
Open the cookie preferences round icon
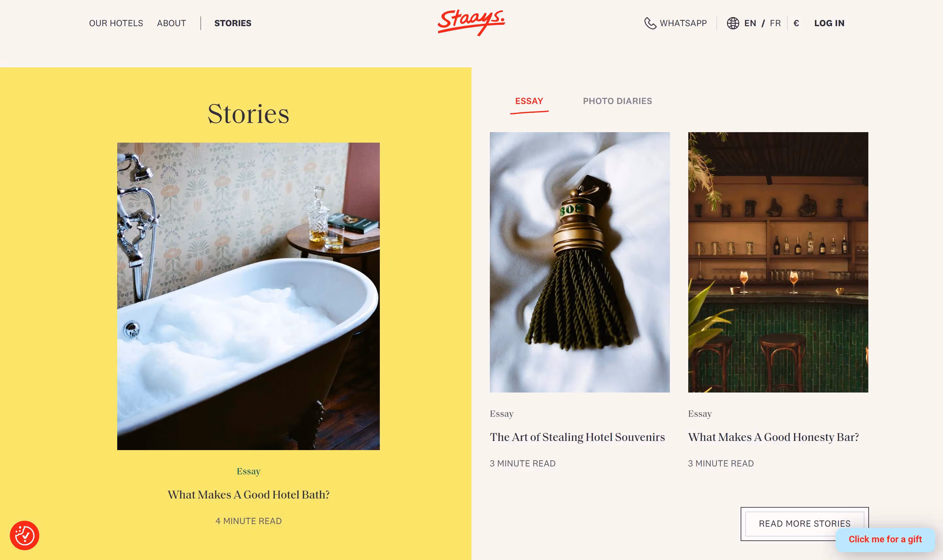25,535
